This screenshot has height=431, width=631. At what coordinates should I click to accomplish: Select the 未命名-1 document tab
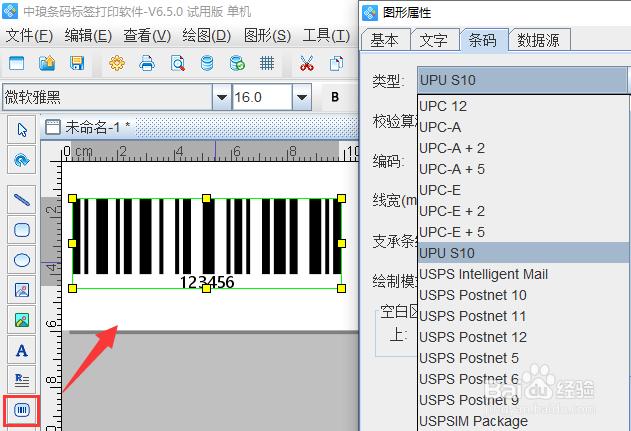(x=88, y=127)
